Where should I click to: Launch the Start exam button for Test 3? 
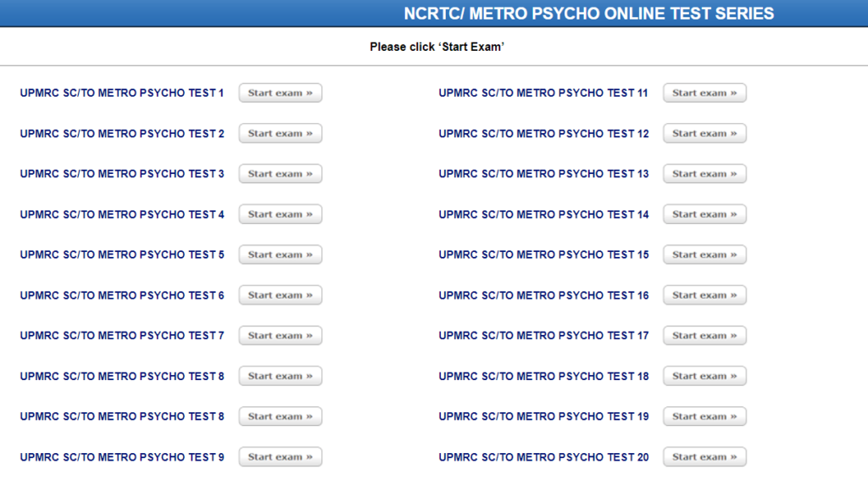click(280, 174)
